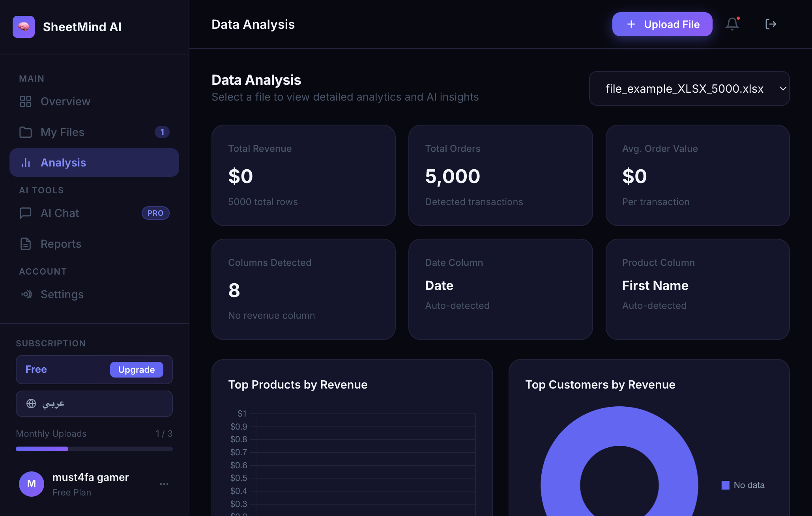Click the plus icon in Upload File

pos(631,24)
